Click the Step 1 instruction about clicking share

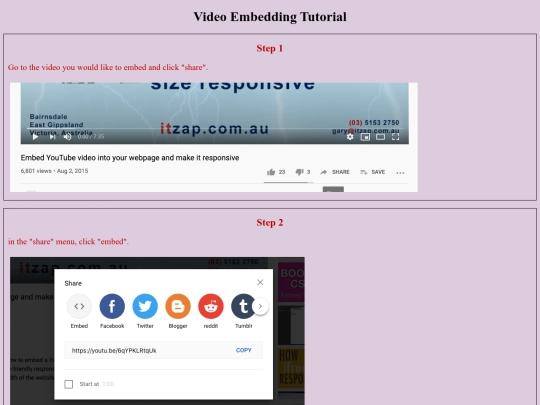tap(108, 67)
